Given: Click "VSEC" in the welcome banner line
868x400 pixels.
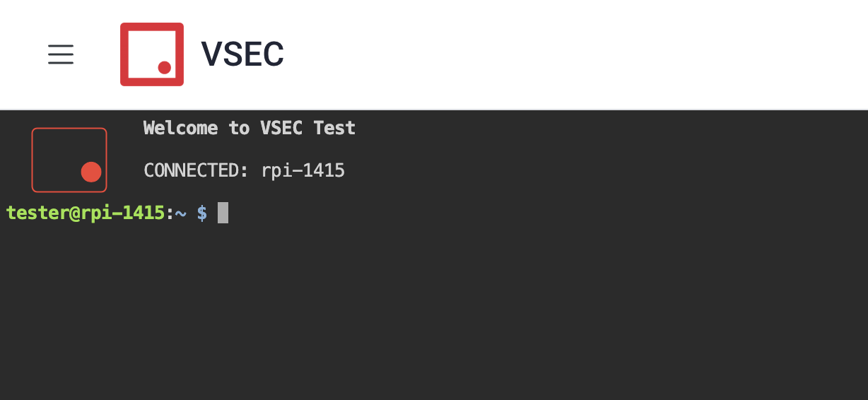Looking at the screenshot, I should (x=281, y=128).
